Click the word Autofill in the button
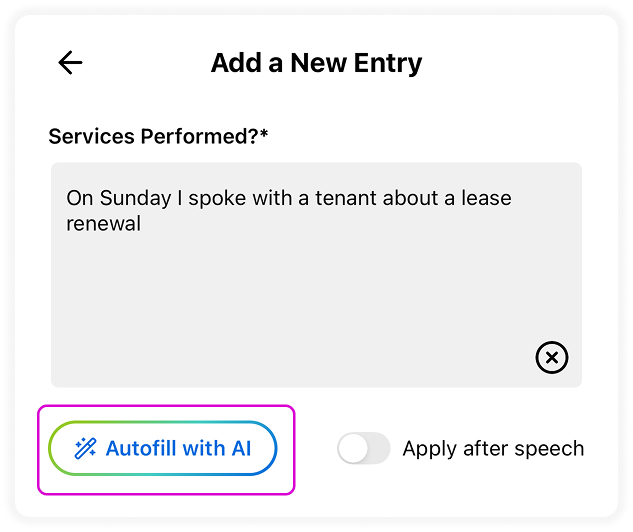This screenshot has height=532, width=633. (x=140, y=448)
